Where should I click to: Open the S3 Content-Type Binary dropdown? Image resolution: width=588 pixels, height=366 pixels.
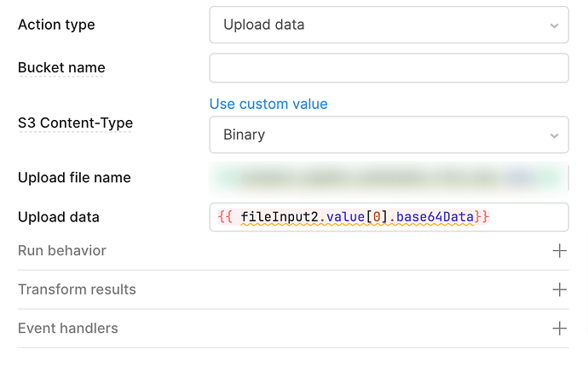[x=389, y=134]
